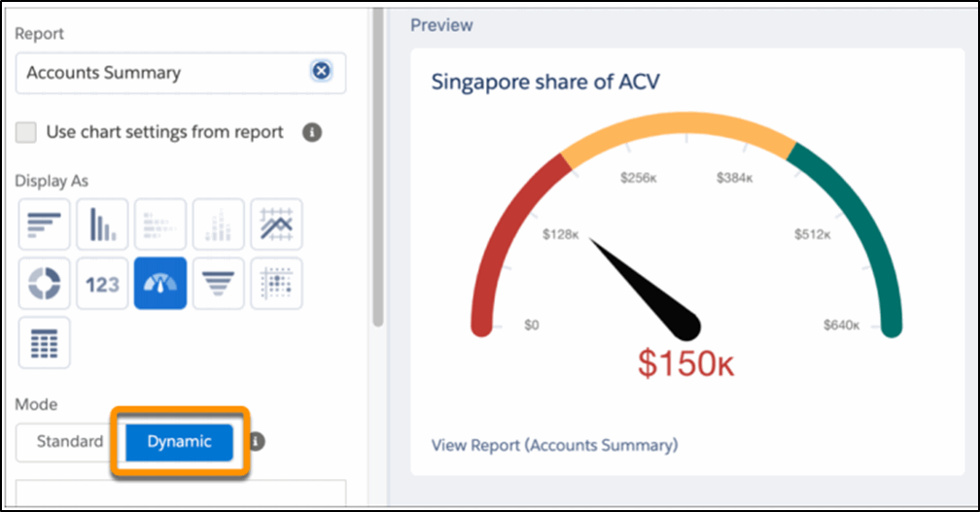Switch display to donut chart
980x512 pixels.
pyautogui.click(x=43, y=284)
